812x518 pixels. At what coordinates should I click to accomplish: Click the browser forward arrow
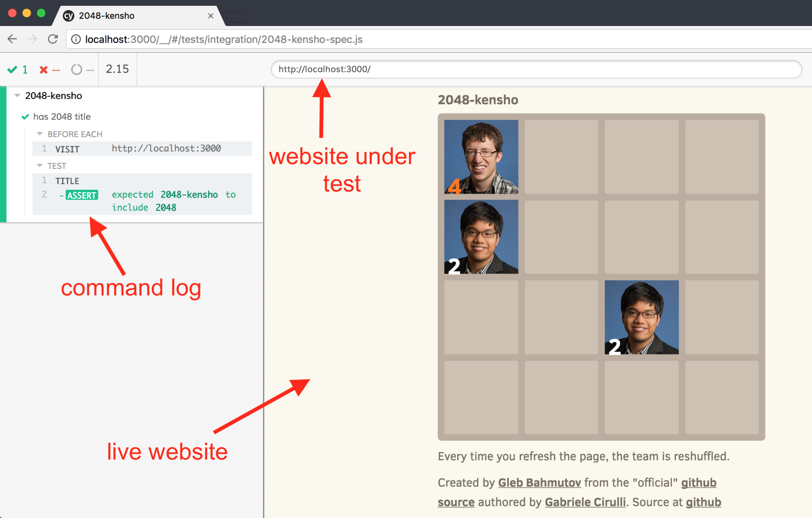tap(33, 39)
